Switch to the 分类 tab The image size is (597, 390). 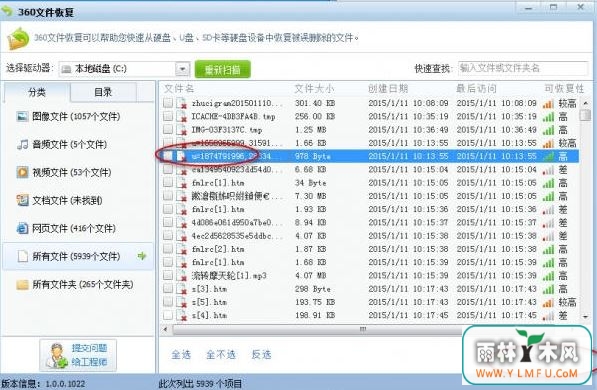point(37,92)
